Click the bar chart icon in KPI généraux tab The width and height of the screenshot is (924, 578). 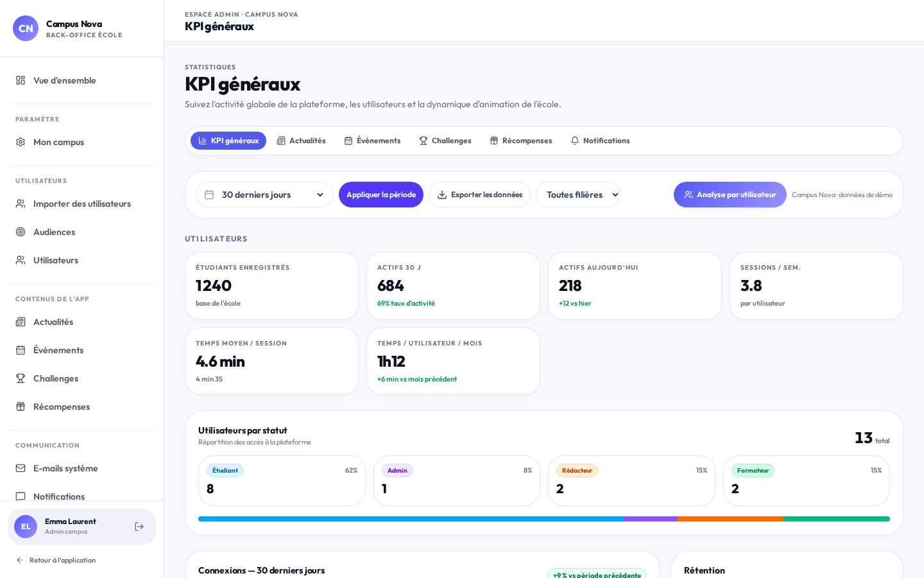[203, 141]
